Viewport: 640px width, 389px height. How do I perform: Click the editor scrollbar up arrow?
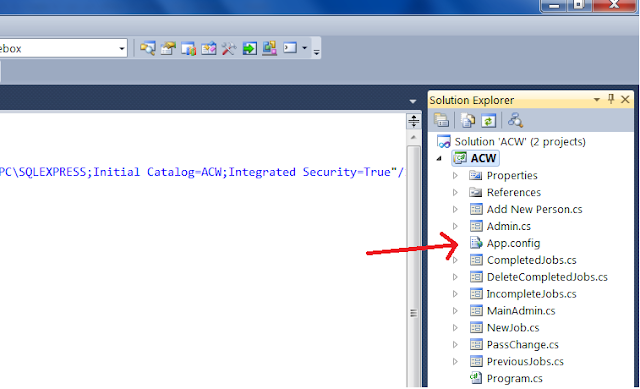click(x=413, y=138)
